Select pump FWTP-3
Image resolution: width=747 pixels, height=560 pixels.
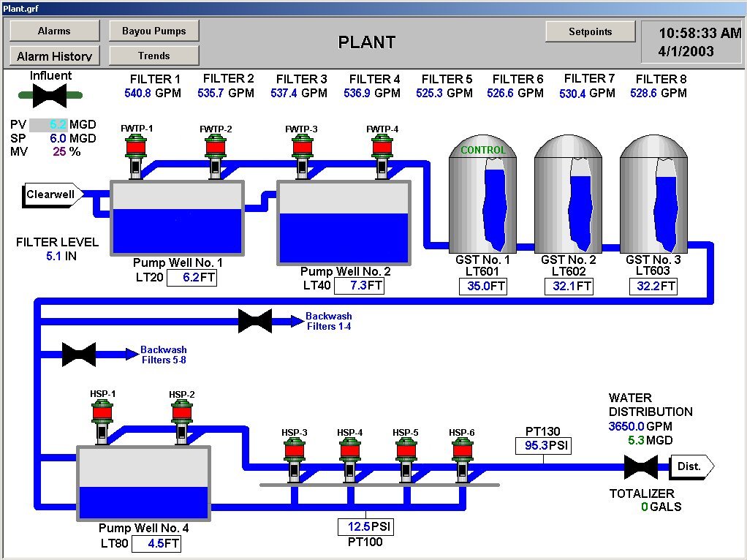[x=302, y=156]
